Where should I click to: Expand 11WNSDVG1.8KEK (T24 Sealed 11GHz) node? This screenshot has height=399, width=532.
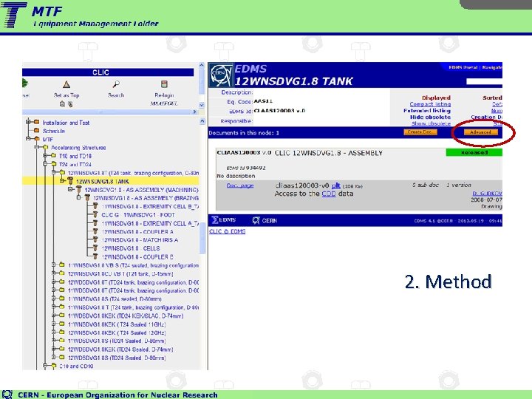coord(54,324)
